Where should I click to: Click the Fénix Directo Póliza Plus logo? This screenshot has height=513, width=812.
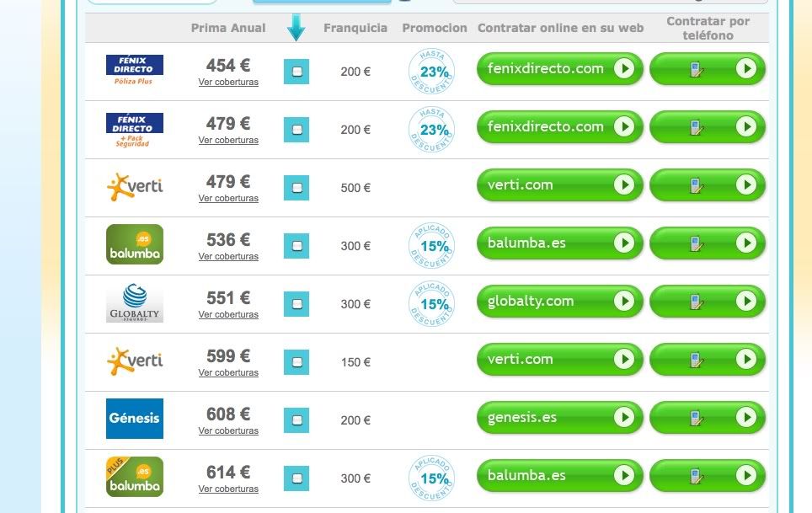(x=135, y=70)
